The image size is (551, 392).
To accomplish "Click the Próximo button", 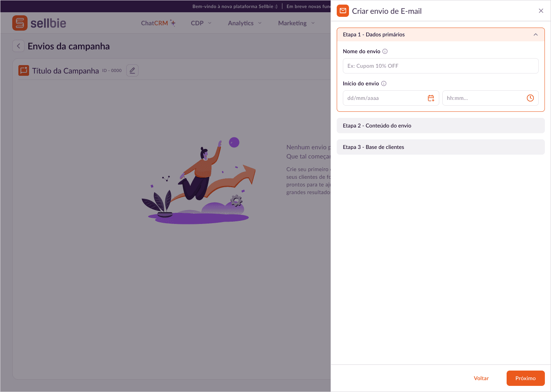I will [x=526, y=378].
